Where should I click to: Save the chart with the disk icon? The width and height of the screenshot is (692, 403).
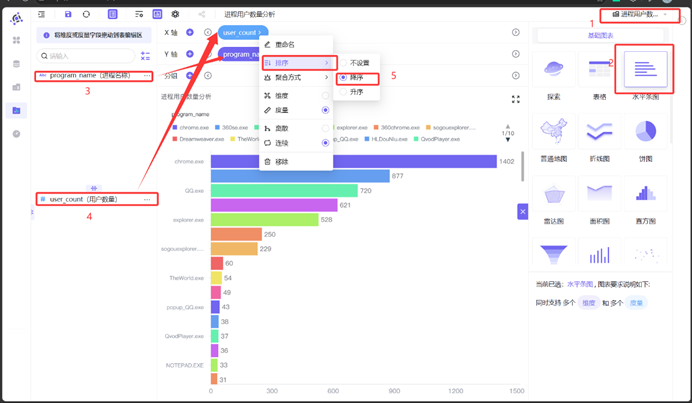point(68,14)
